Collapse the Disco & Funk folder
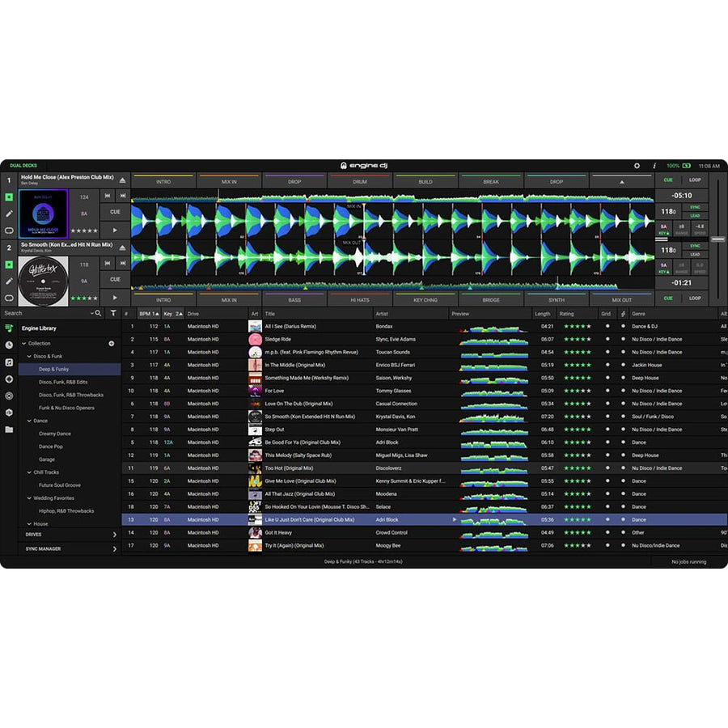The width and height of the screenshot is (728, 728). click(29, 357)
